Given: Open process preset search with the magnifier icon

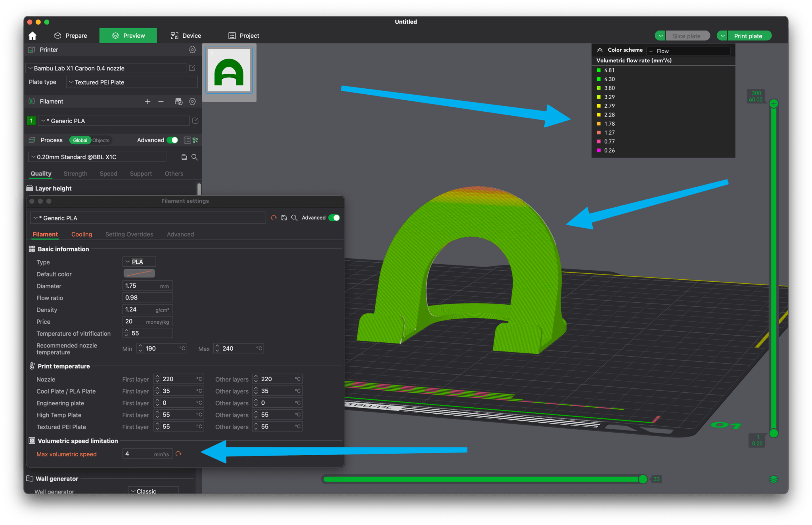Looking at the screenshot, I should click(x=194, y=157).
